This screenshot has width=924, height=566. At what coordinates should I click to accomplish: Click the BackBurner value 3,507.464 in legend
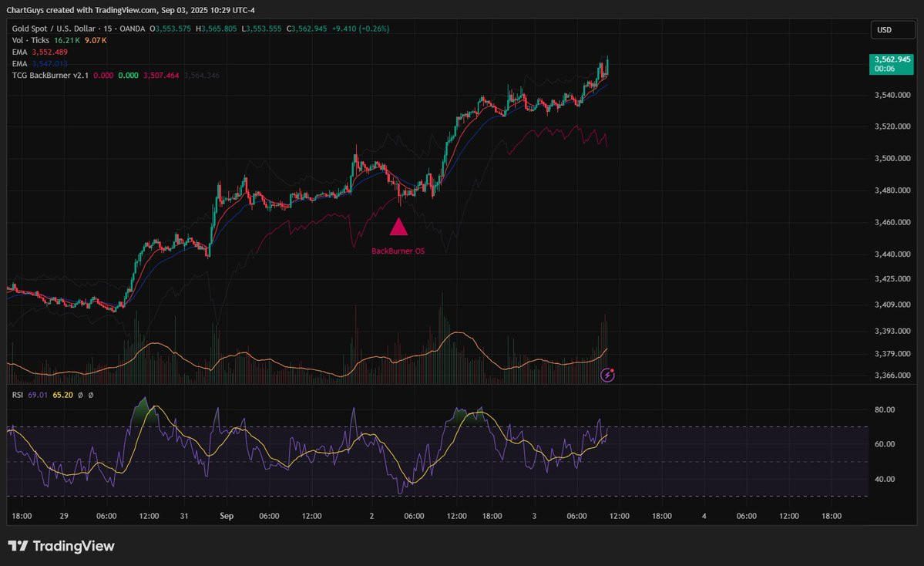161,76
